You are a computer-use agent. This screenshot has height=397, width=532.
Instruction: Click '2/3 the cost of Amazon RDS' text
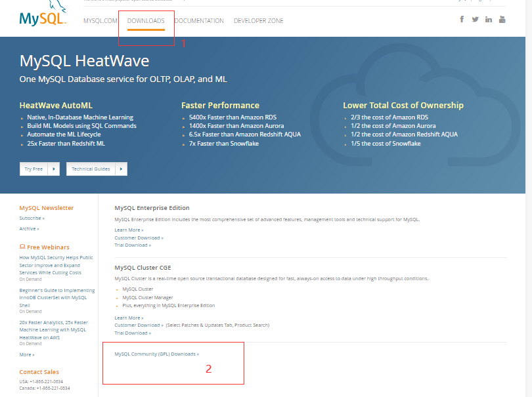[389, 117]
